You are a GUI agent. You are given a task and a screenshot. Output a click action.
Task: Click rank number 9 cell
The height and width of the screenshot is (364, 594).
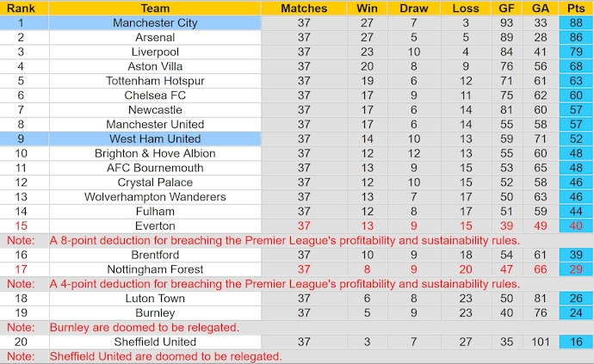point(22,139)
